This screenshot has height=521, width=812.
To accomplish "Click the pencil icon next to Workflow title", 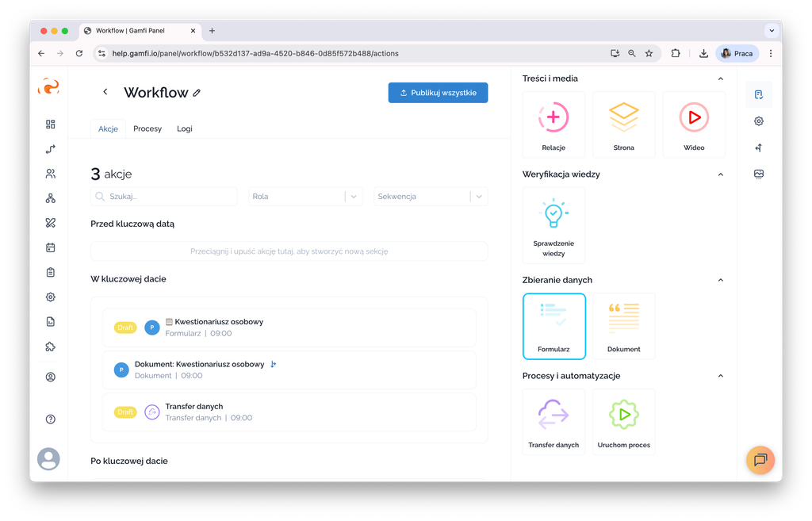I will [197, 93].
